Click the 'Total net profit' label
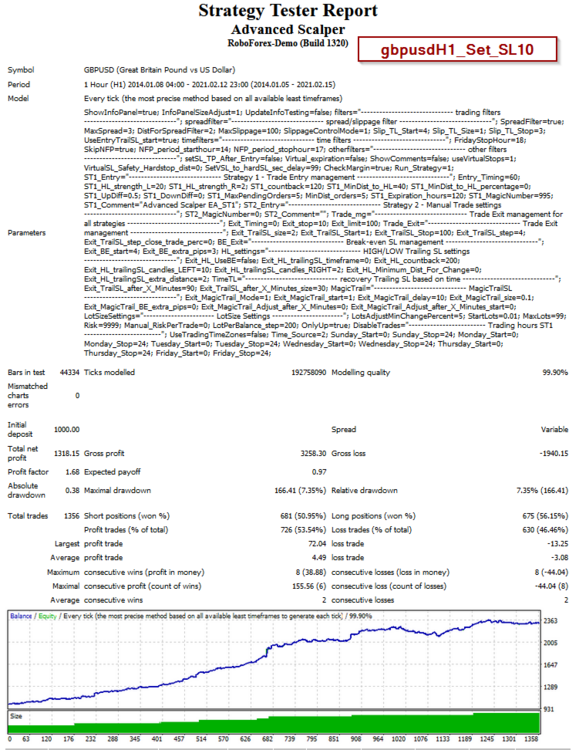This screenshot has width=579, height=750. (x=22, y=453)
